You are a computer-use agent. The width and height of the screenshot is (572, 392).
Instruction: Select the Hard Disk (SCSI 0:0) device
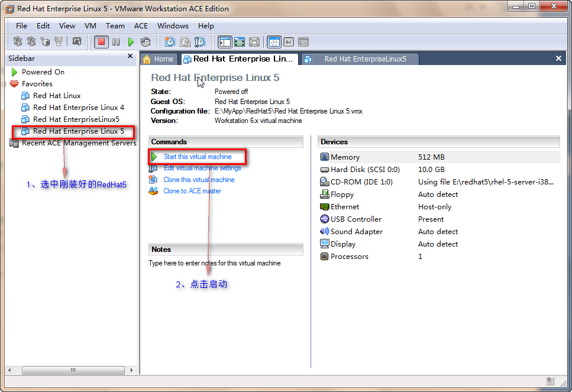pyautogui.click(x=439, y=170)
